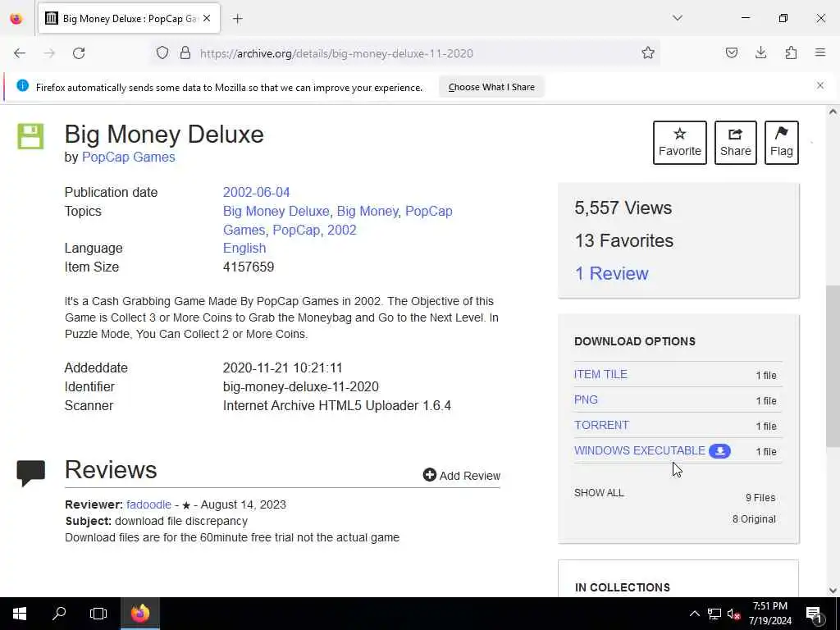Open the PopCap Games creator link

pyautogui.click(x=129, y=157)
